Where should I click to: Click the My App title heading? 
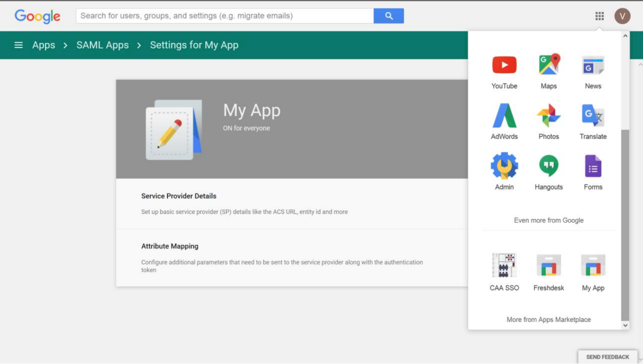point(252,111)
